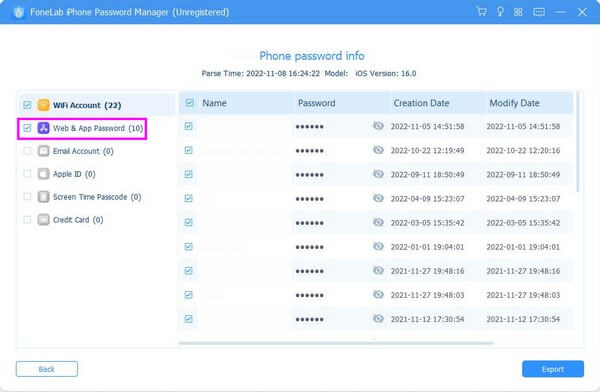Image resolution: width=600 pixels, height=392 pixels.
Task: Select the Credit Card (0) category
Action: 97,220
